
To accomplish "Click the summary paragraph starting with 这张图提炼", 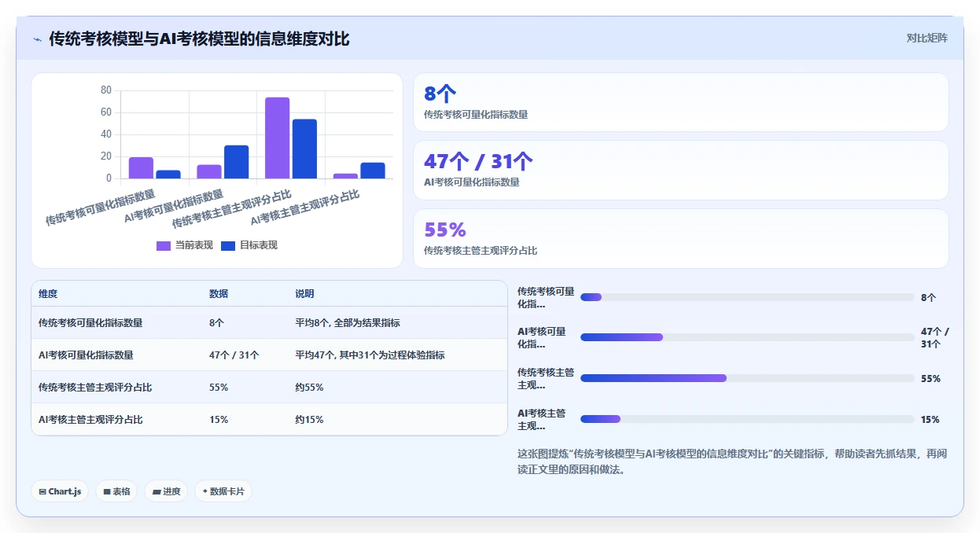I will [733, 461].
